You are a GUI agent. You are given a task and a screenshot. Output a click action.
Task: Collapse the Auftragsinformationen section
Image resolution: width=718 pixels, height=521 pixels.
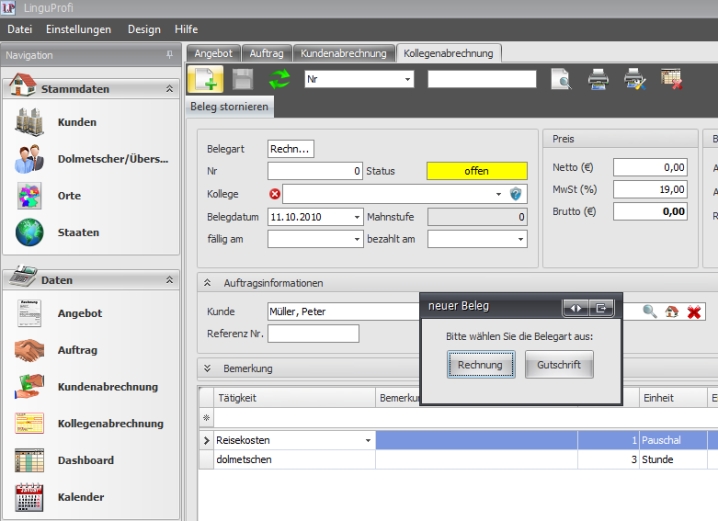click(x=207, y=284)
